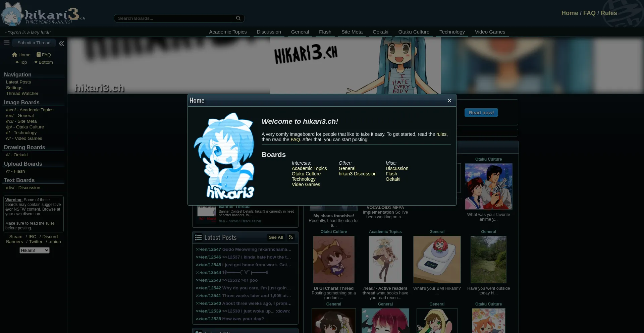Click Home link in top-right header
The image size is (644, 333).
(570, 13)
